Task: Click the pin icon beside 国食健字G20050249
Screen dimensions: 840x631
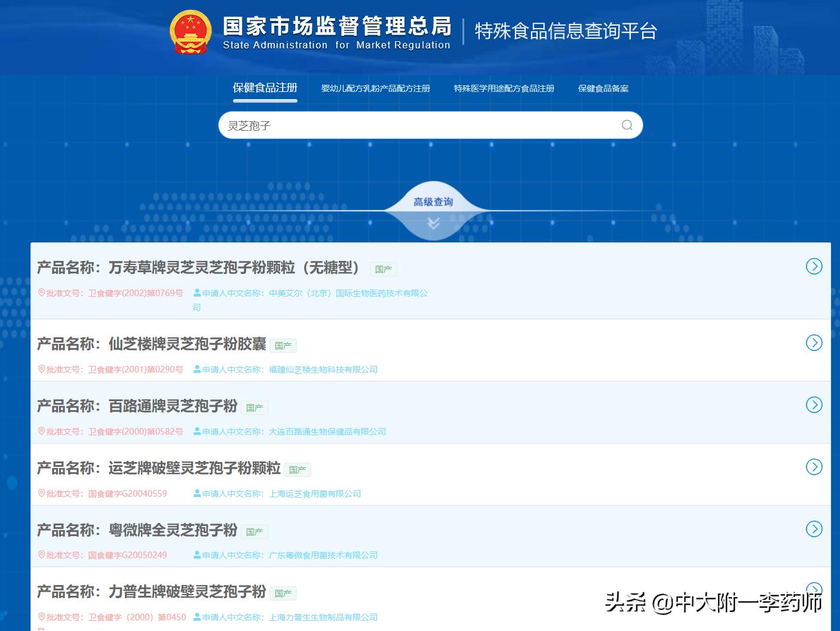Action: coord(41,555)
